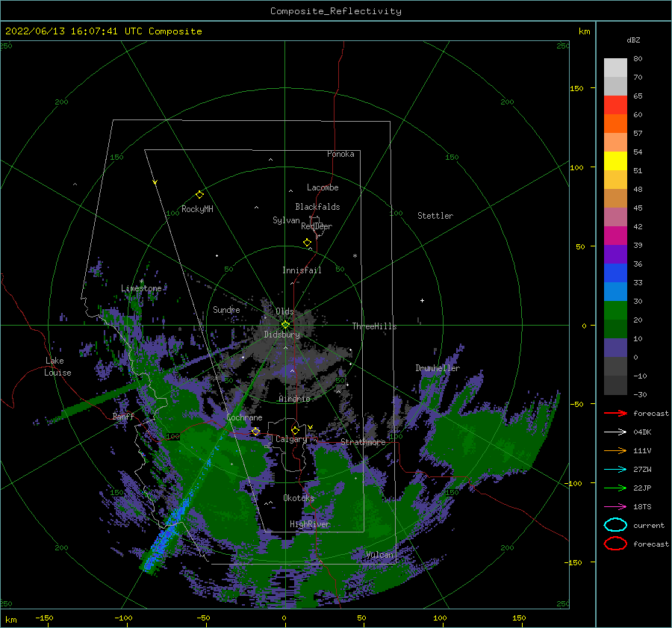Click the Stettler city label
Screen dimensions: 672x628
[x=435, y=216]
